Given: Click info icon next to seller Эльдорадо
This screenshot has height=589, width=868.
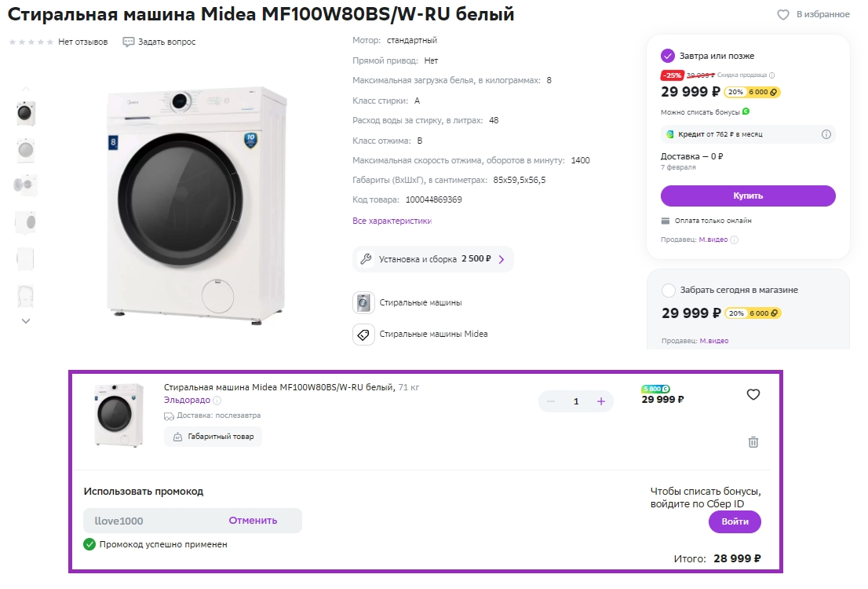Looking at the screenshot, I should 217,400.
